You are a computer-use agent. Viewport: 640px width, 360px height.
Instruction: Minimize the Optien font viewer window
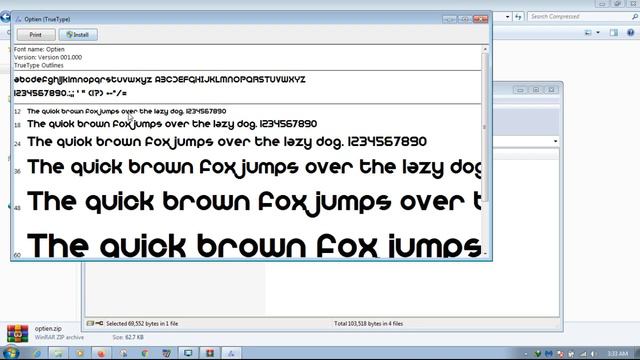[x=450, y=19]
